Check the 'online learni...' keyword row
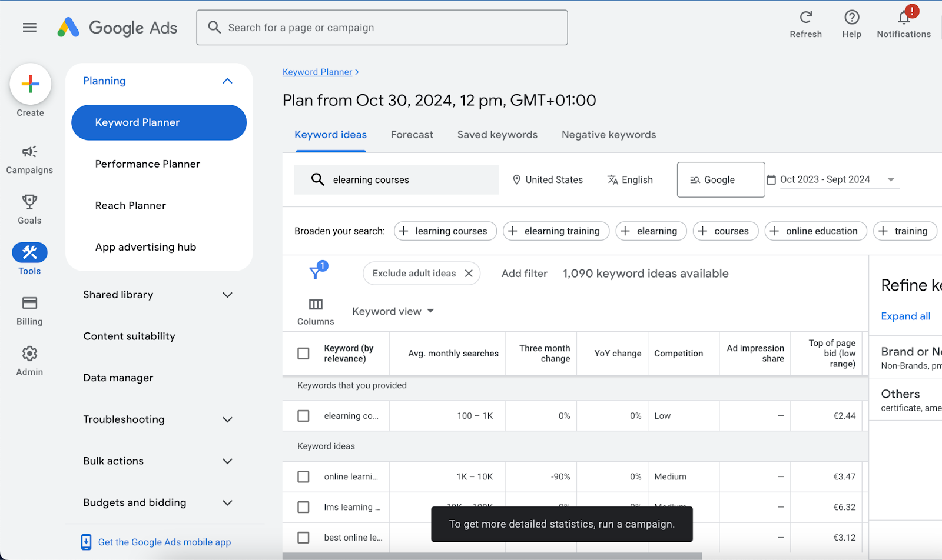Viewport: 942px width, 560px height. [x=303, y=476]
